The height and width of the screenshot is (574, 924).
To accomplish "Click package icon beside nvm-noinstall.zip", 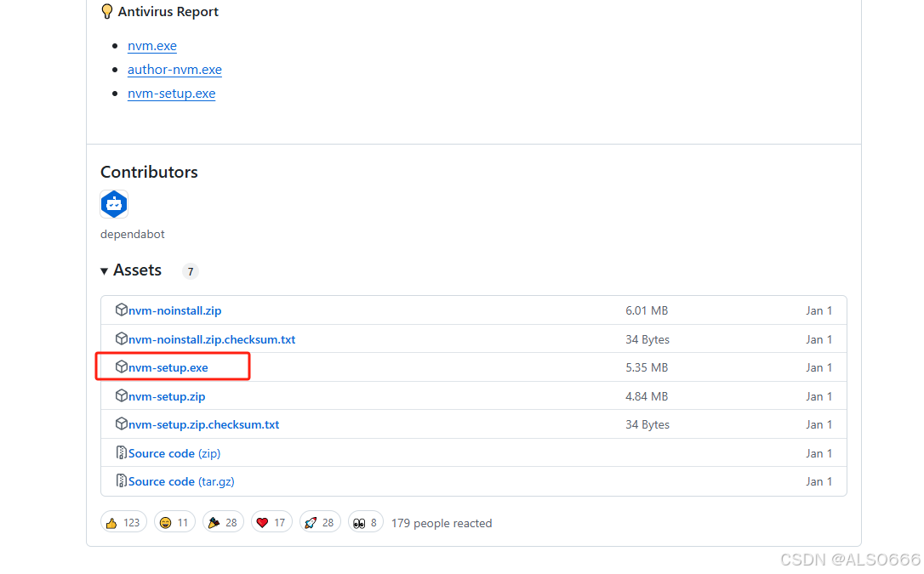I will point(122,310).
